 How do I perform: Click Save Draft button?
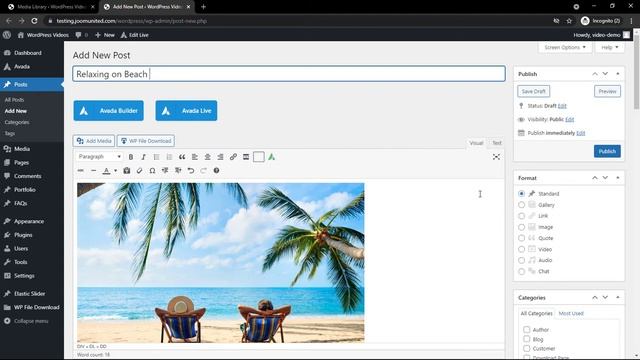pyautogui.click(x=533, y=91)
